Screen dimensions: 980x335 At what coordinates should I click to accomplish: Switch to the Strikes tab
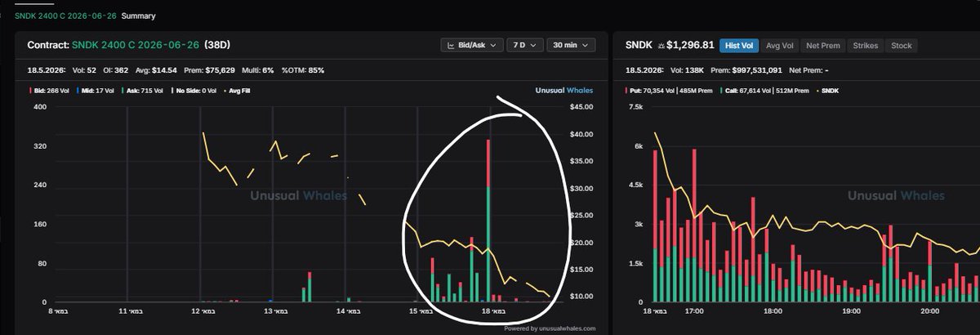coord(866,46)
